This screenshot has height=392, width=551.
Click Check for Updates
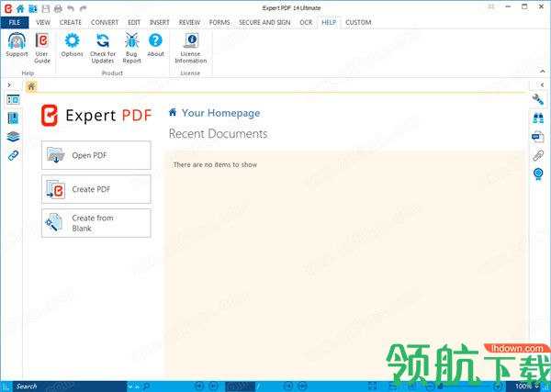click(103, 48)
